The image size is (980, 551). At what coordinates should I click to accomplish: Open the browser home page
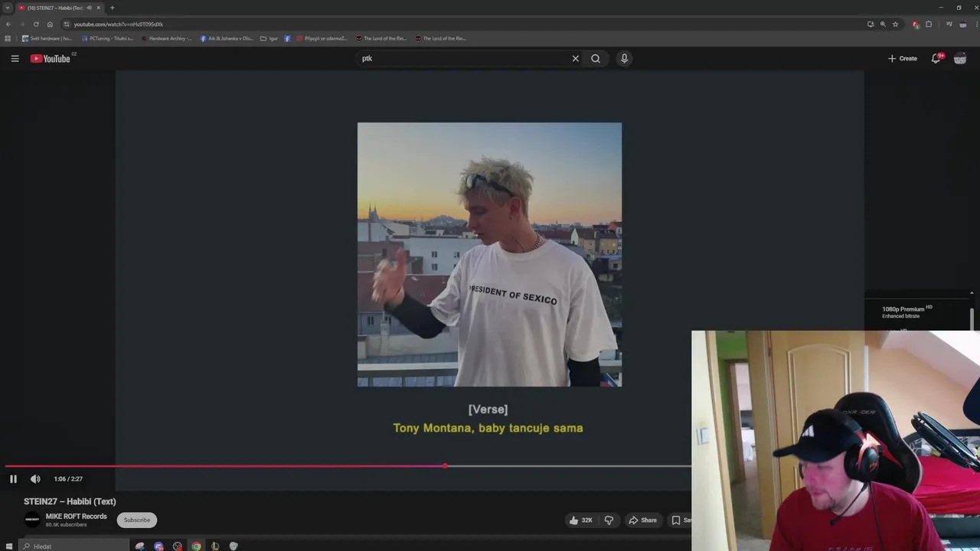(50, 24)
